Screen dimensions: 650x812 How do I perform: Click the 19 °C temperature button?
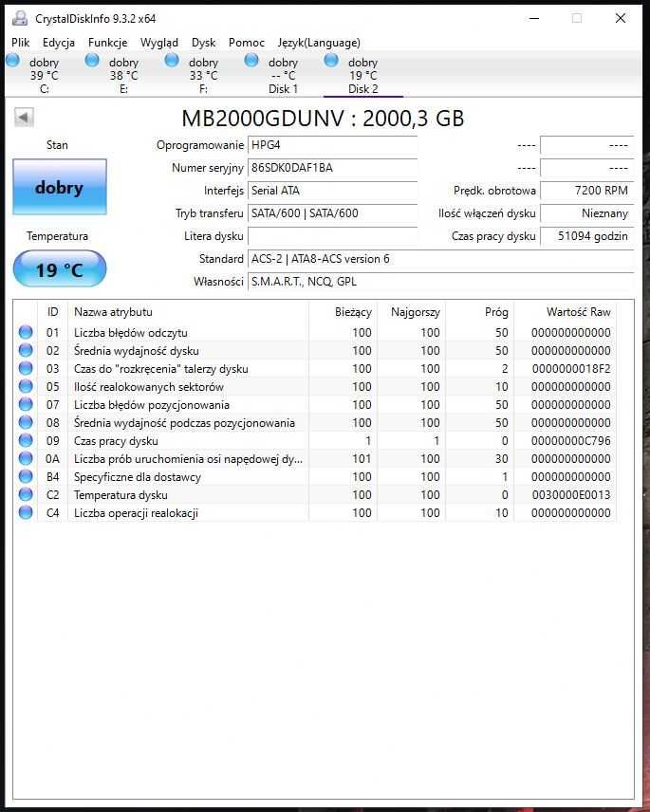pos(60,268)
